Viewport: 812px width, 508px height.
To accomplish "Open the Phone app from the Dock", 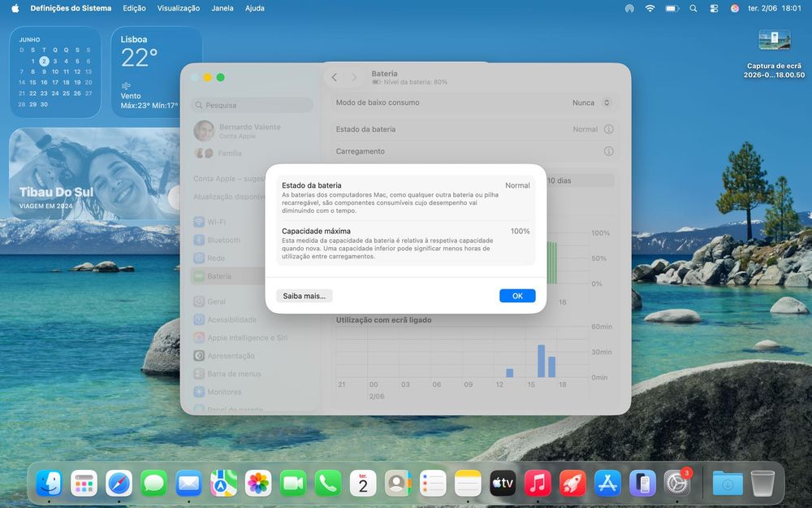I will pos(328,484).
